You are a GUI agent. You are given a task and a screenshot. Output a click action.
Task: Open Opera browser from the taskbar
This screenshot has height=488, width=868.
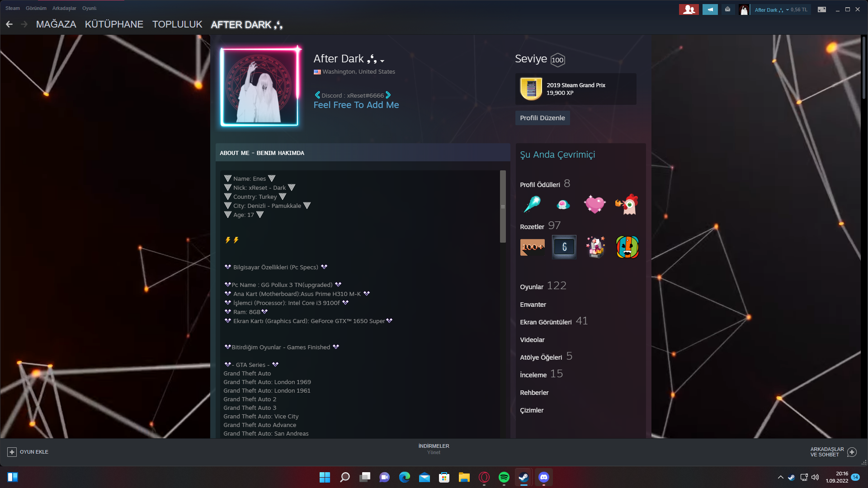click(x=484, y=477)
